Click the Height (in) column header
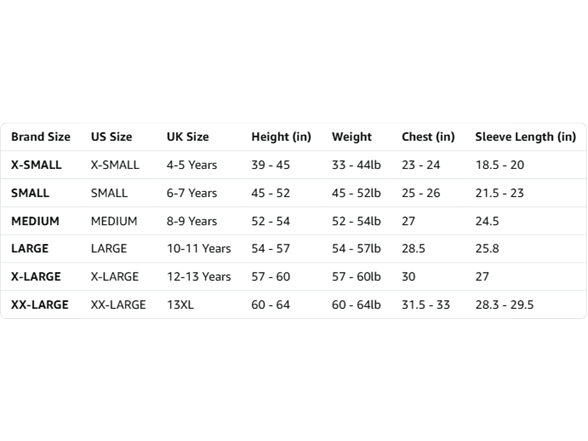 click(281, 137)
